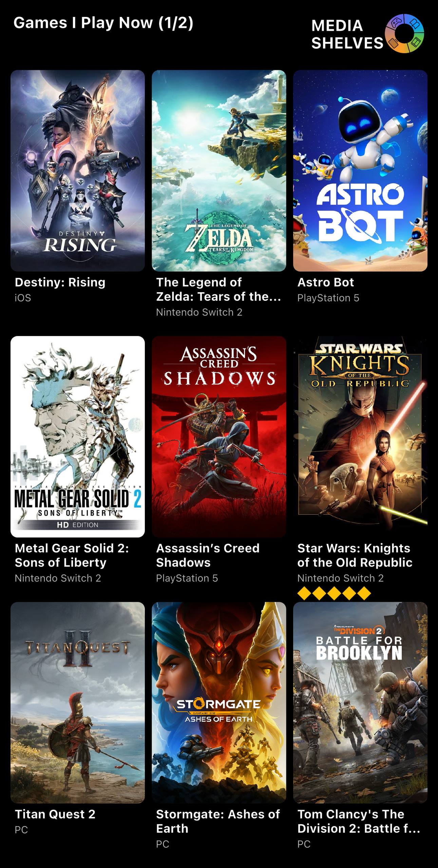This screenshot has height=868, width=438.
Task: Click the five-diamond rating under Star Wars
Action: pyautogui.click(x=334, y=593)
